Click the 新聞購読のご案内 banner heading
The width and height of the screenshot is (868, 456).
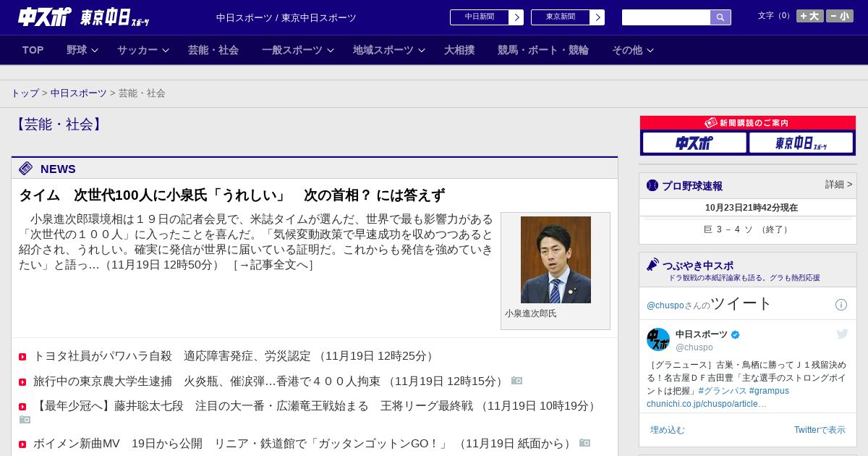pyautogui.click(x=747, y=123)
